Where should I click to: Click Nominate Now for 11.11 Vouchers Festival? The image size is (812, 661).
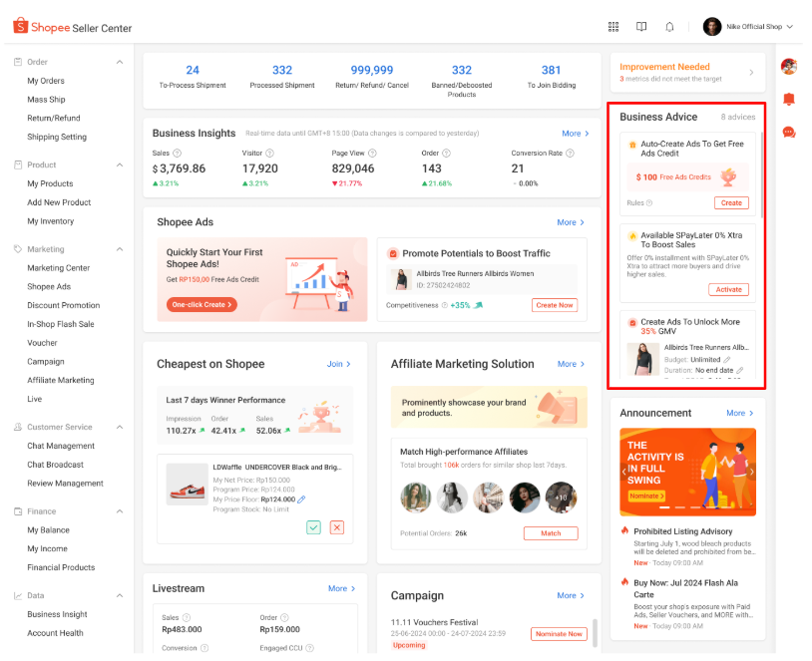[559, 634]
